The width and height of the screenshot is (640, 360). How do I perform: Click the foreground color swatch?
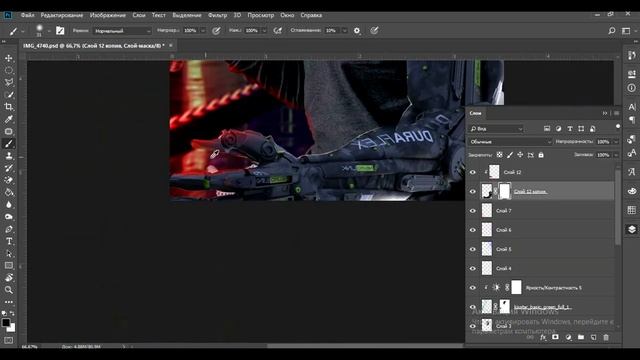tap(6, 322)
